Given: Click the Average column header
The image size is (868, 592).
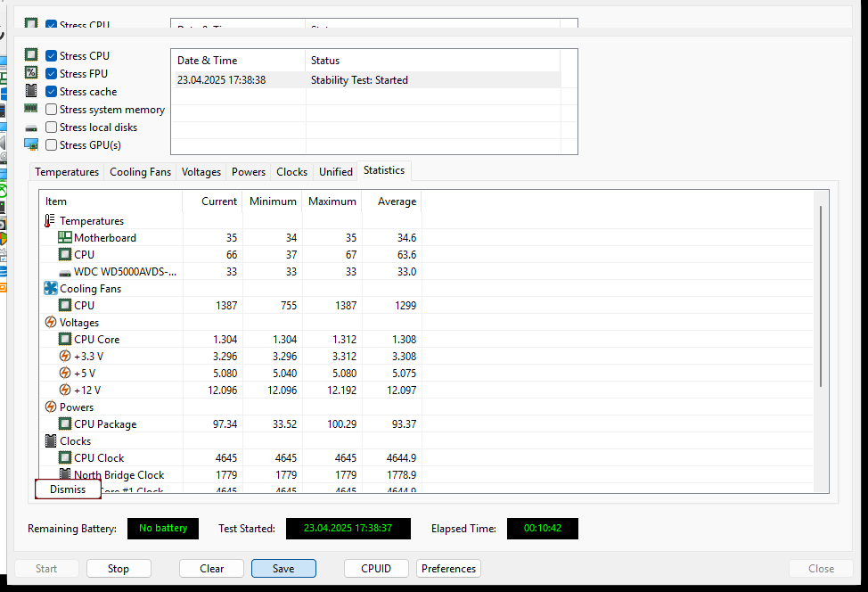Looking at the screenshot, I should click(x=392, y=201).
